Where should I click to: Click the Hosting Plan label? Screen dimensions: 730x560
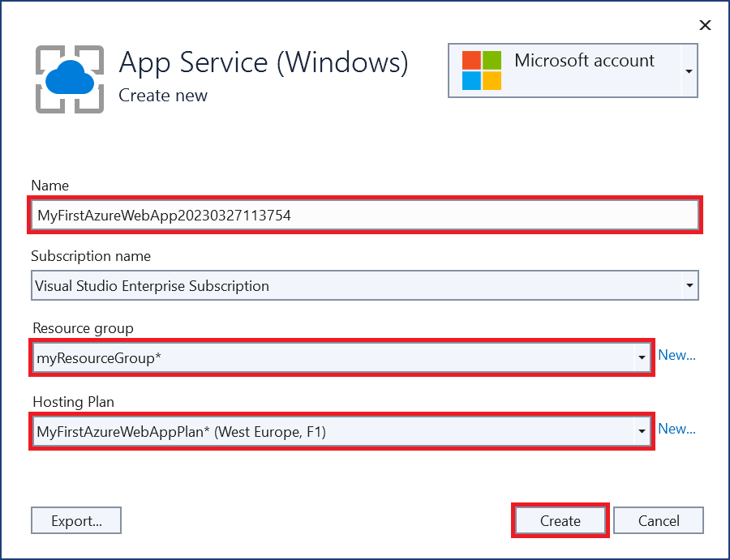coord(73,402)
